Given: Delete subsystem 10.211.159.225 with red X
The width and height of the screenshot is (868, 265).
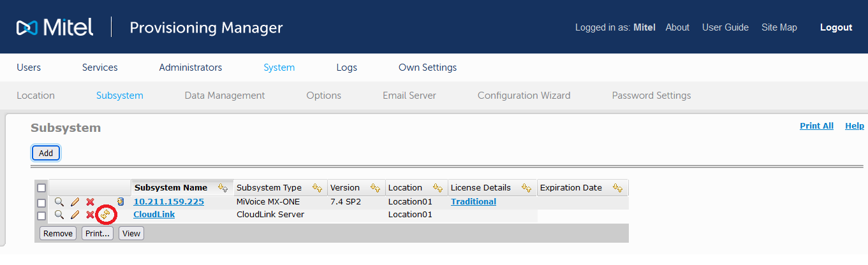Looking at the screenshot, I should 90,202.
